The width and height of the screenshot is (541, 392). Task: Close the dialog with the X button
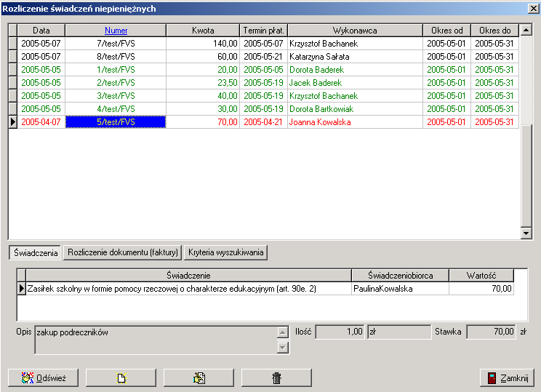[534, 8]
